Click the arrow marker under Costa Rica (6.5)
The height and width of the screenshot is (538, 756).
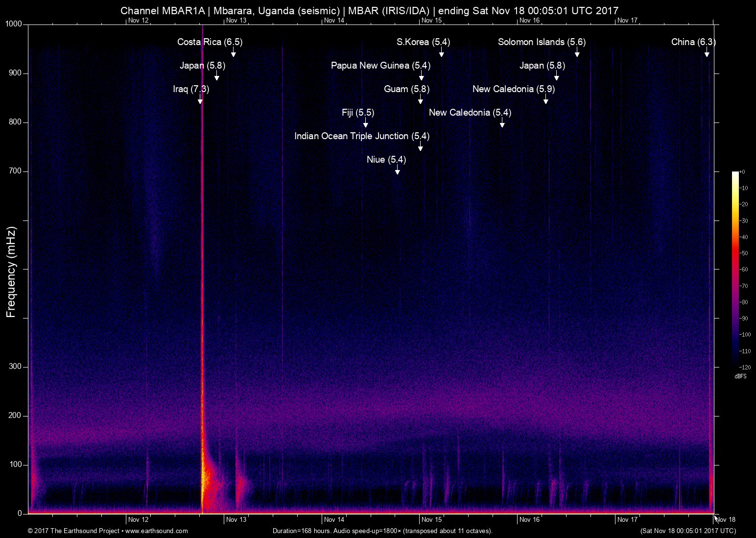click(234, 52)
